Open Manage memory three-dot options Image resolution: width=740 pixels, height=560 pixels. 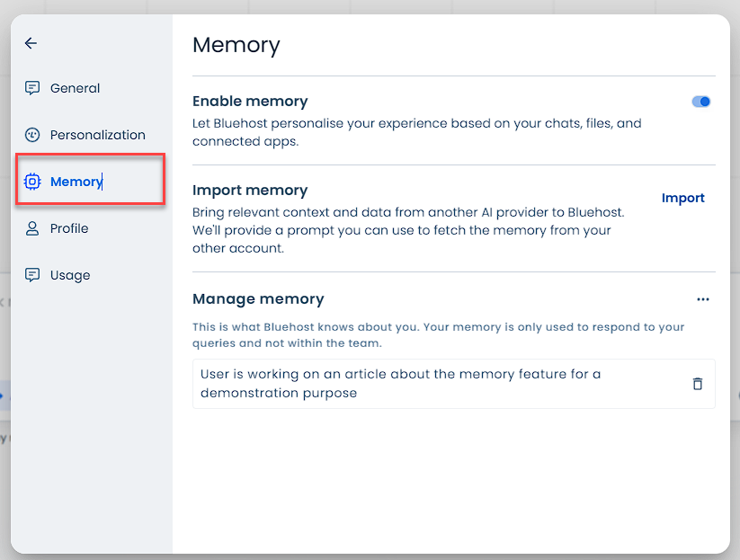point(703,299)
